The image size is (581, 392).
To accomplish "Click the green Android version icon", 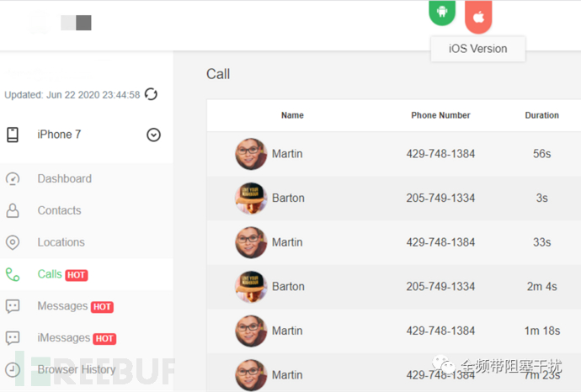I will (442, 12).
